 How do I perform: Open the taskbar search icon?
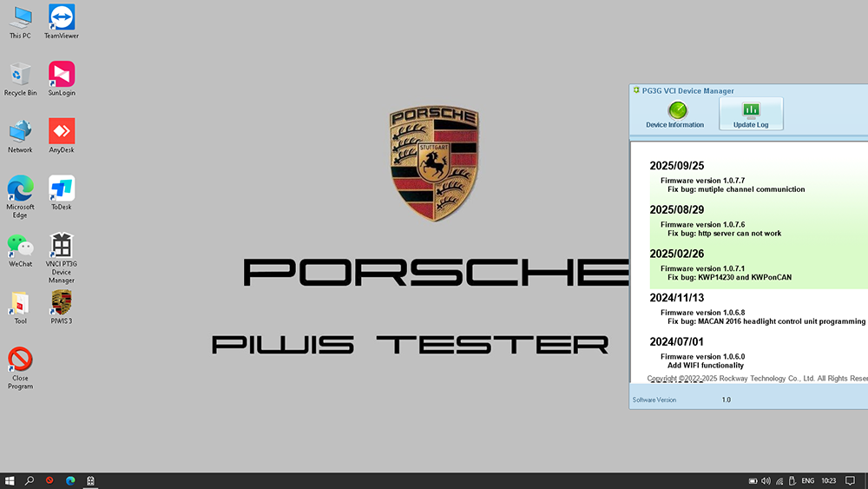[30, 480]
